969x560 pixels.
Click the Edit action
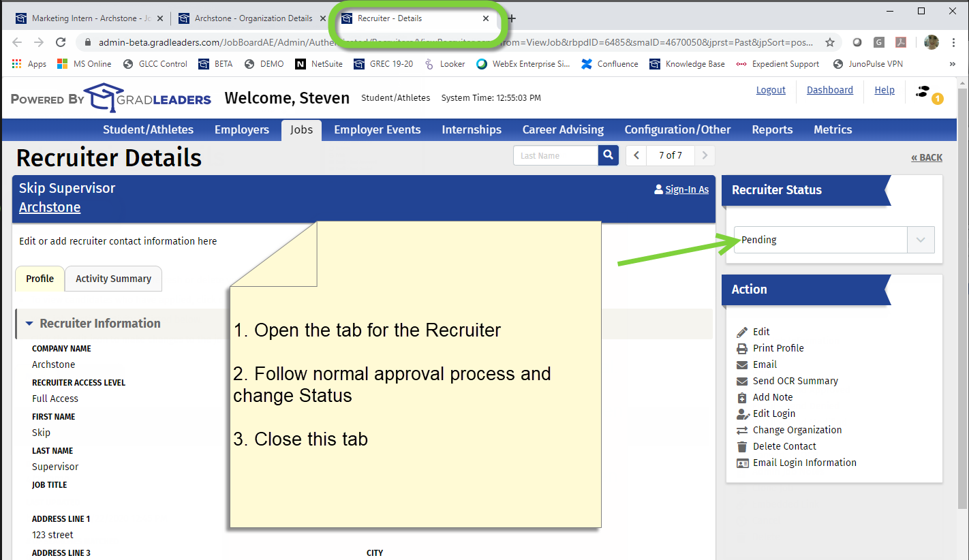click(753, 332)
